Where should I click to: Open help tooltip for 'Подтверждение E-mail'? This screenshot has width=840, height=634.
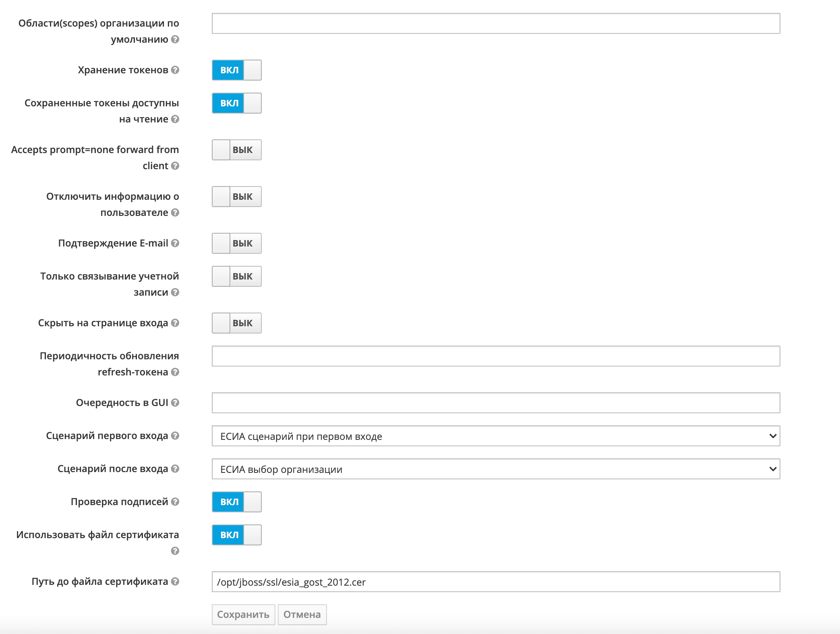176,244
